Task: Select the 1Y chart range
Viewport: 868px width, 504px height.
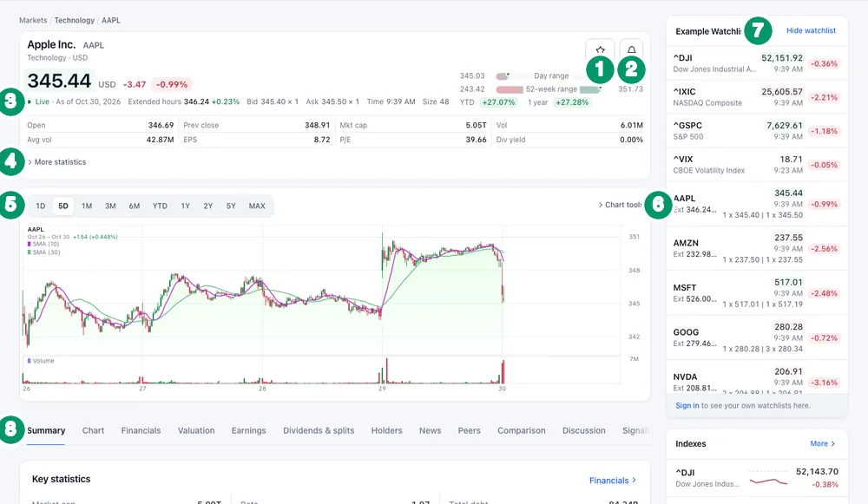Action: pos(185,206)
